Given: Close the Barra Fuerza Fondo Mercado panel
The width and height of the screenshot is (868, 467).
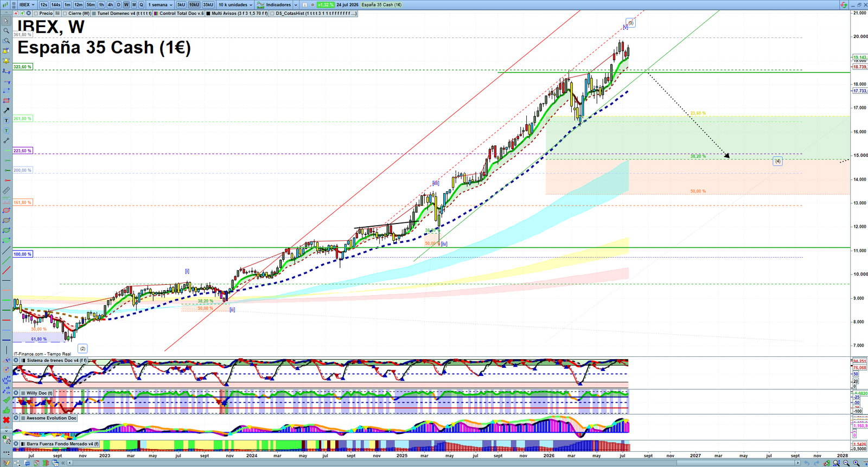Looking at the screenshot, I should (16, 444).
